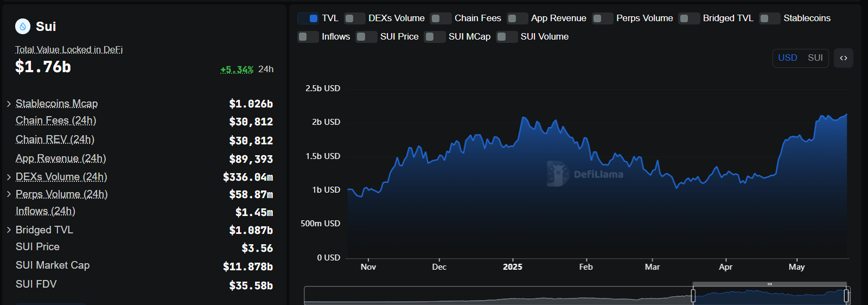868x305 pixels.
Task: Turn on Bridged TVL series
Action: pyautogui.click(x=690, y=18)
